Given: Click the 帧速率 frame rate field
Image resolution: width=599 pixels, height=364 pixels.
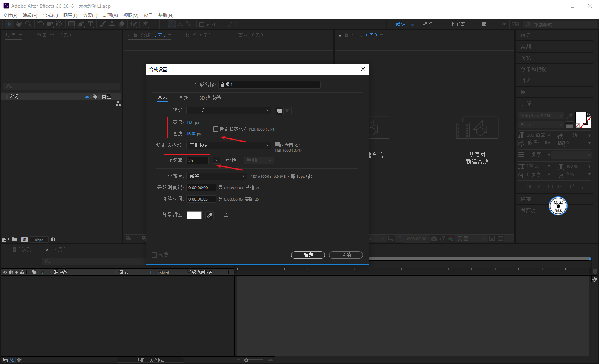Looking at the screenshot, I should (198, 160).
